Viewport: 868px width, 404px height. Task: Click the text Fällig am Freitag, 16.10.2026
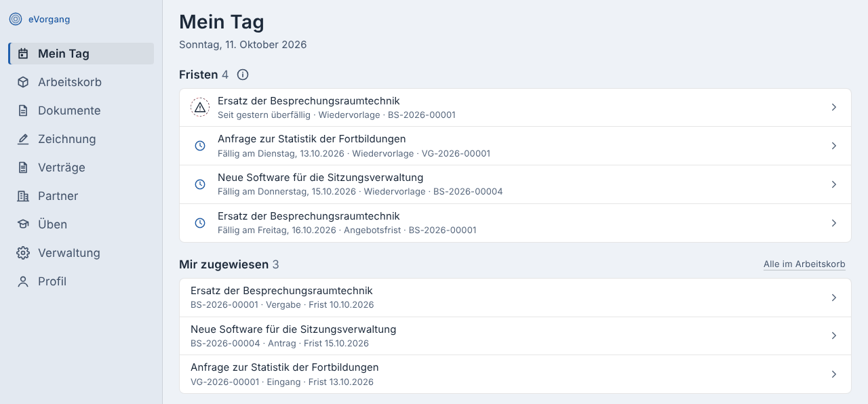pos(277,230)
